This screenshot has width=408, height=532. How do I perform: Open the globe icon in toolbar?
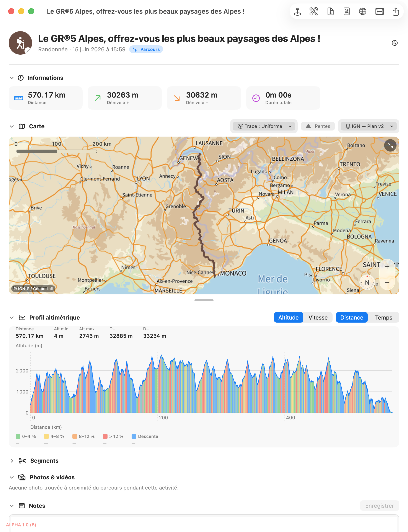363,11
